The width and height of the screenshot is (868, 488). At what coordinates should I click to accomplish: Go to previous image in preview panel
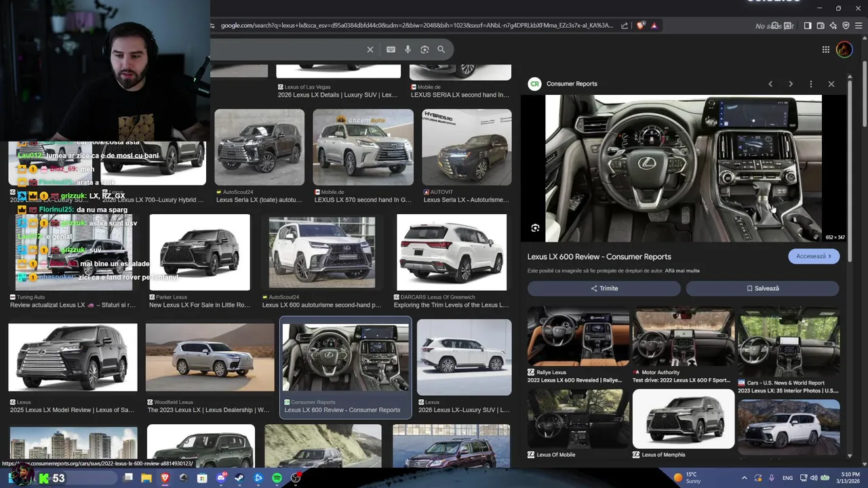(x=770, y=84)
